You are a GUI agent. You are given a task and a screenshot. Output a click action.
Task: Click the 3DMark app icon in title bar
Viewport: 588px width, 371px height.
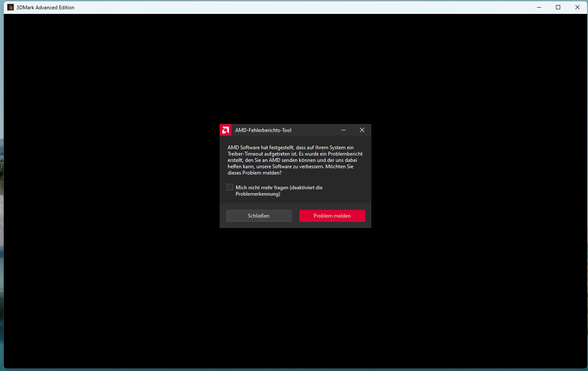point(11,7)
